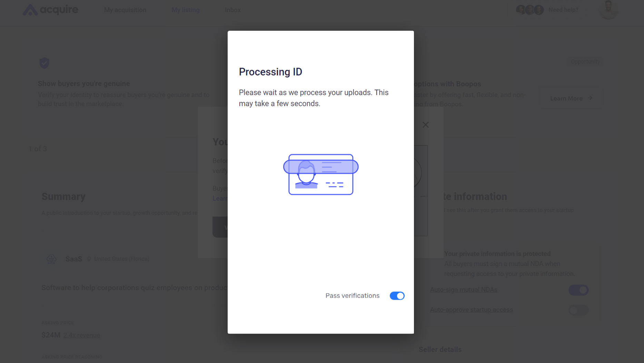The width and height of the screenshot is (644, 363).
Task: Click the Need help? link
Action: pos(564,10)
